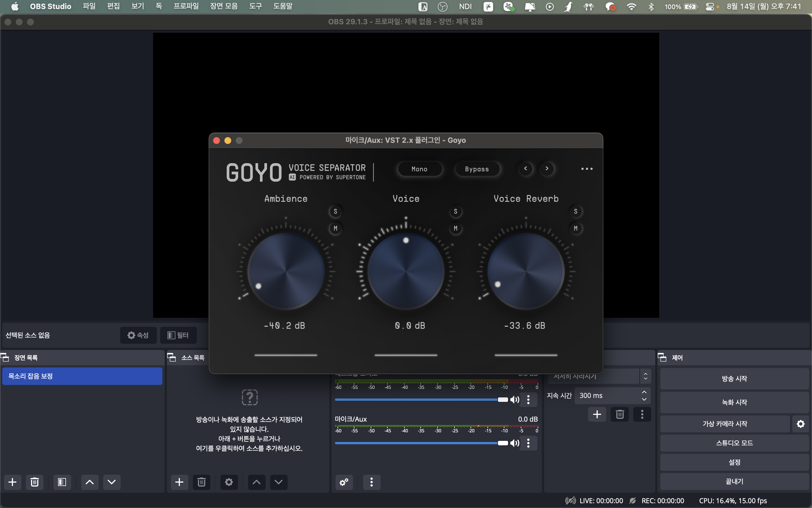
Task: Open transition type dropdown arrows
Action: point(646,376)
